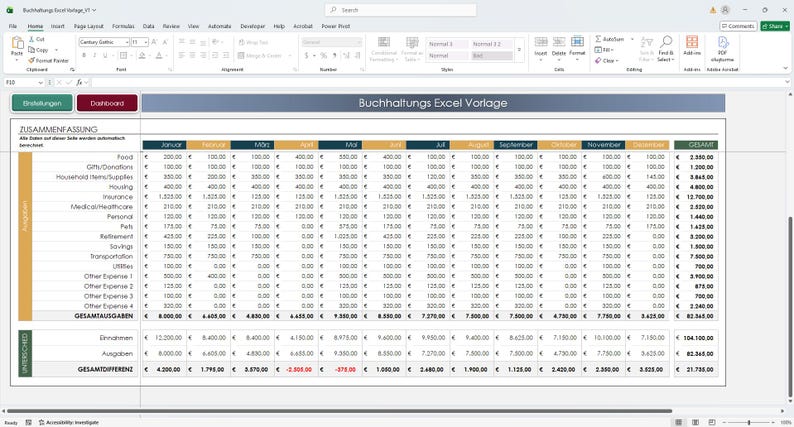Toggle center horizontal alignment

click(x=192, y=55)
